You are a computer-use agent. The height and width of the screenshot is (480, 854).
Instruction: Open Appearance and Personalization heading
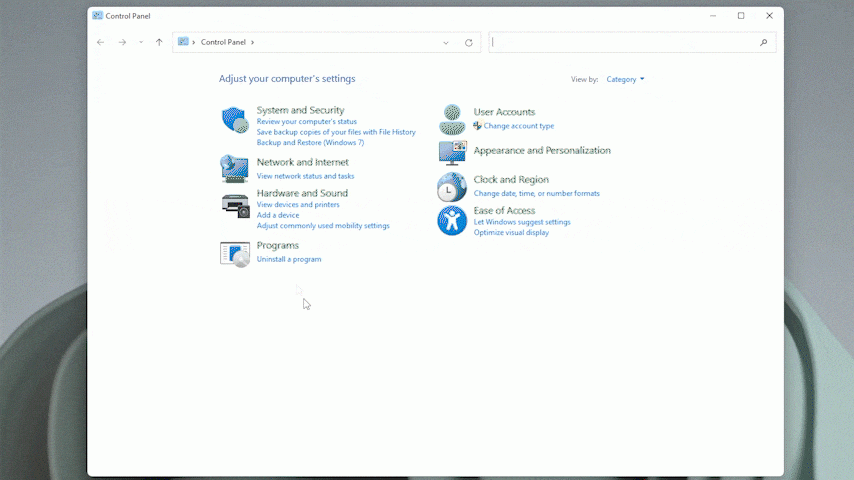(x=542, y=151)
